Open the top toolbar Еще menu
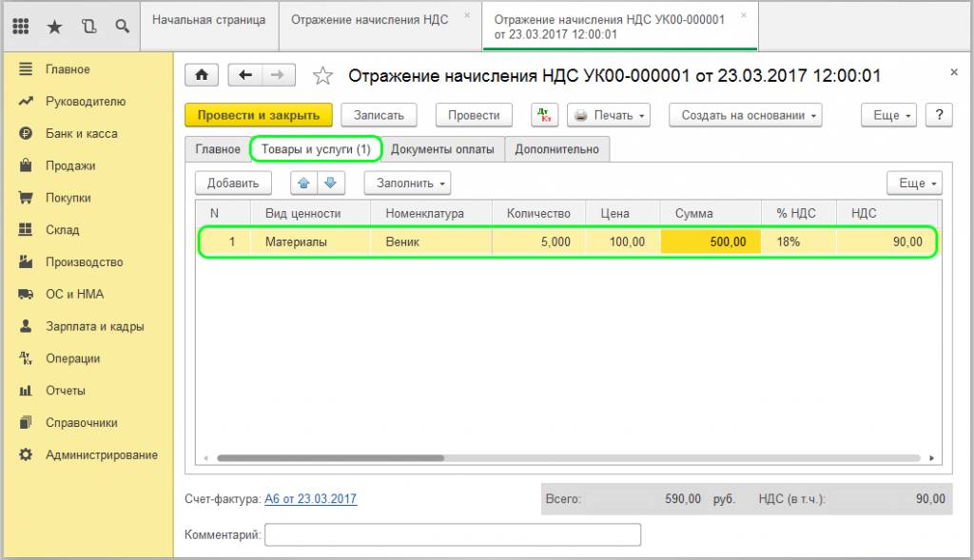Viewport: 974px width, 560px height. tap(889, 115)
